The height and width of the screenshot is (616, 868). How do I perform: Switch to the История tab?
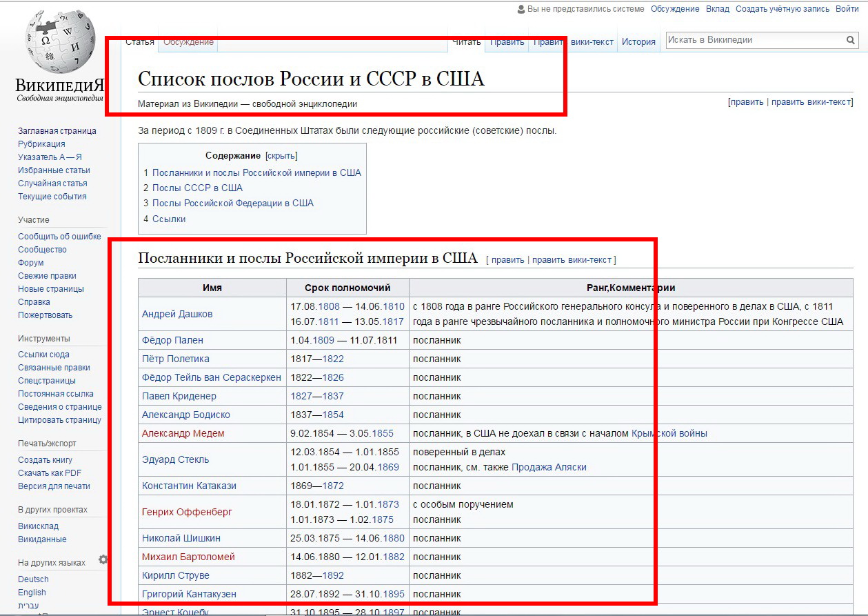(638, 42)
